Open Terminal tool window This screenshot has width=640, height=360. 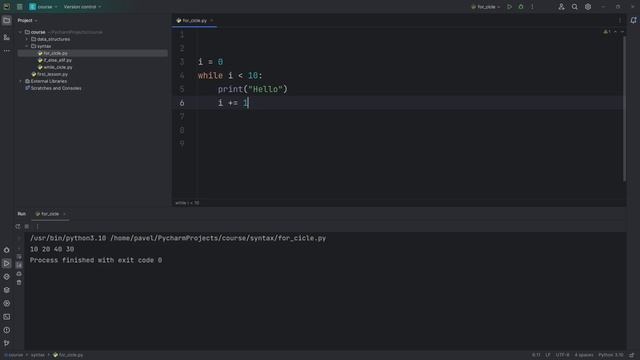tap(7, 317)
